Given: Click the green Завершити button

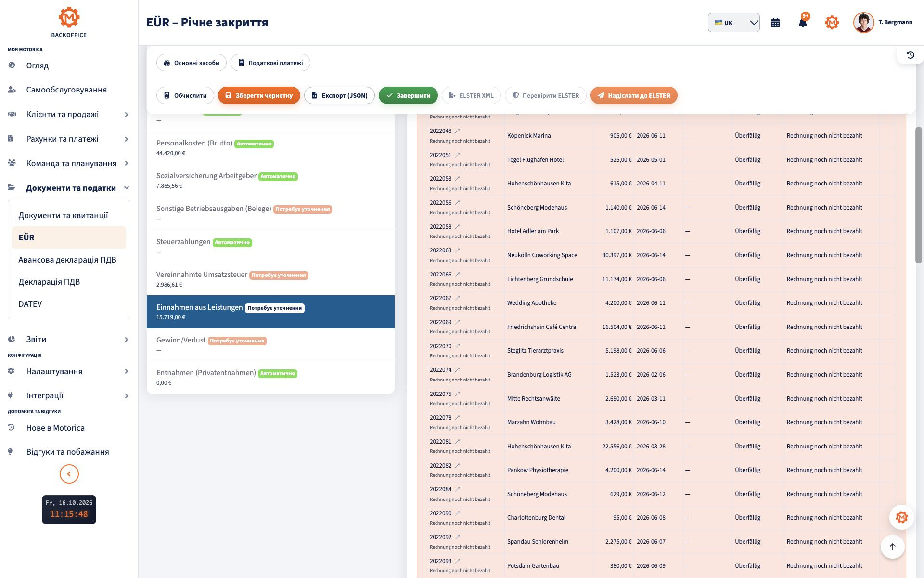Looking at the screenshot, I should (x=408, y=95).
